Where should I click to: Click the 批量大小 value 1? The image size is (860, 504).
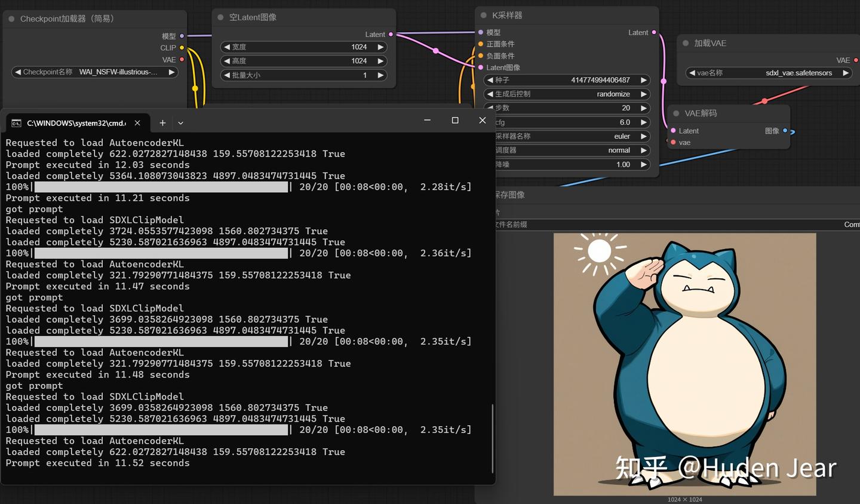[365, 75]
